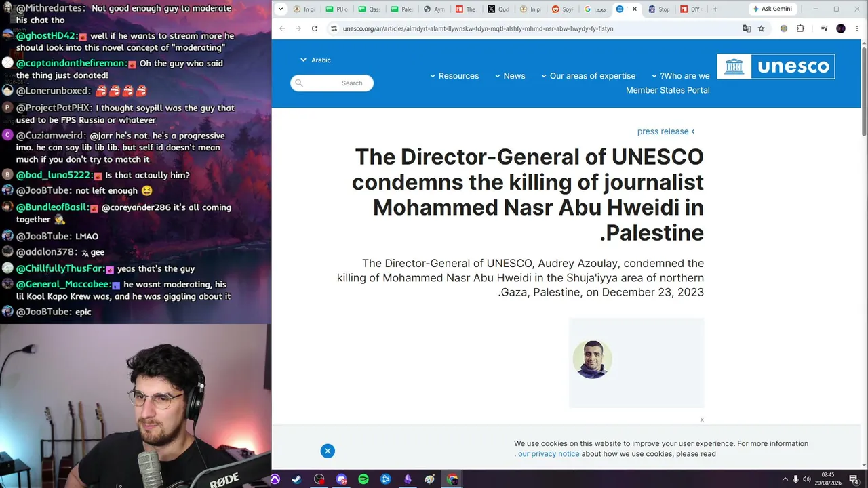868x488 pixels.
Task: Open the Chrome profile avatar
Action: click(841, 28)
